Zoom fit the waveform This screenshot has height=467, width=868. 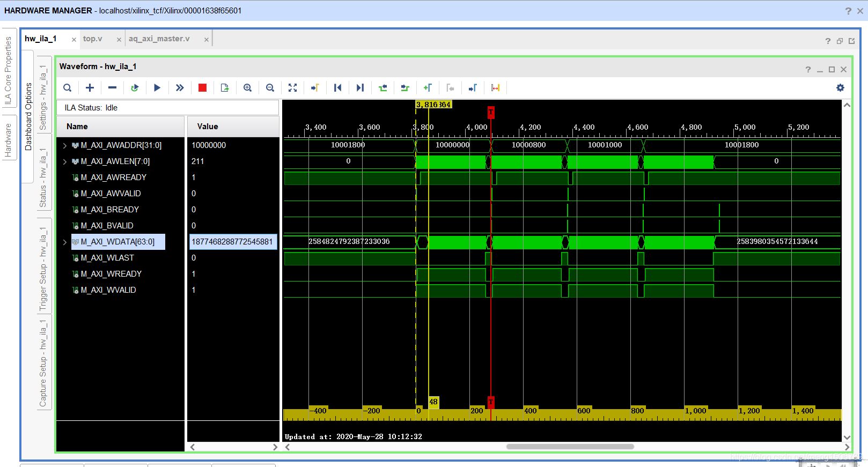(x=292, y=88)
